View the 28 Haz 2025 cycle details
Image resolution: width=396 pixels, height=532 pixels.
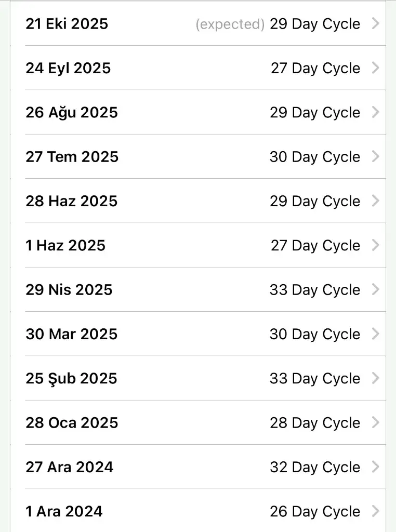pyautogui.click(x=197, y=201)
